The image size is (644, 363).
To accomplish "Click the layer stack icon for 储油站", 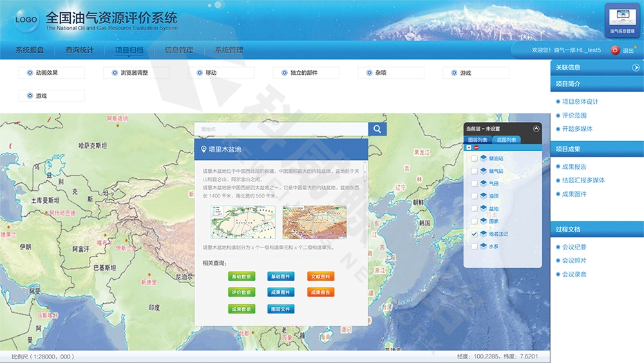I will (484, 158).
